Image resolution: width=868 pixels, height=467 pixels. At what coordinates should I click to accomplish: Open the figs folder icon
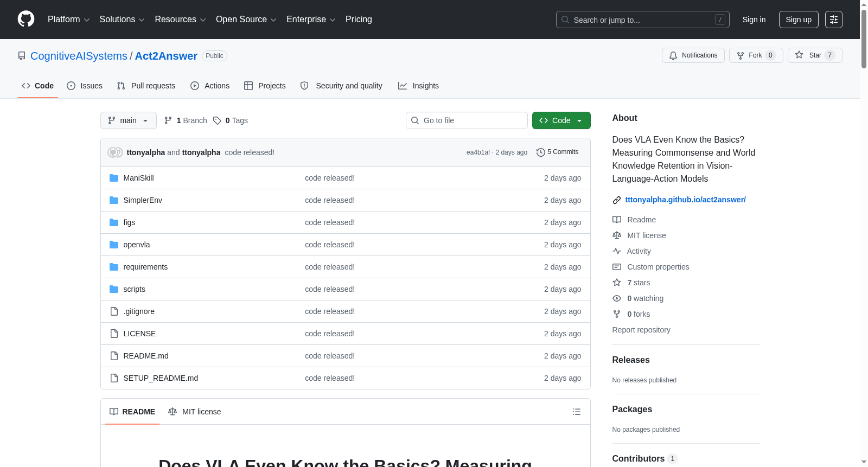[114, 222]
